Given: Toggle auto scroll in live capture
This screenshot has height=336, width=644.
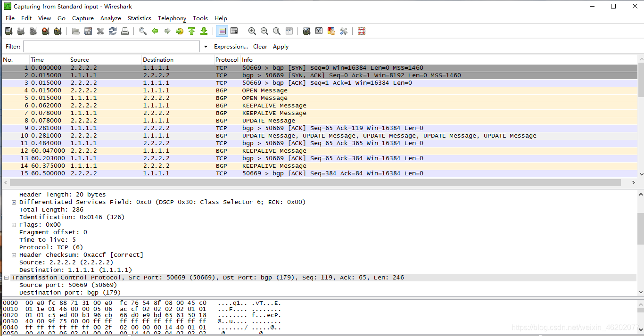Looking at the screenshot, I should pos(234,31).
